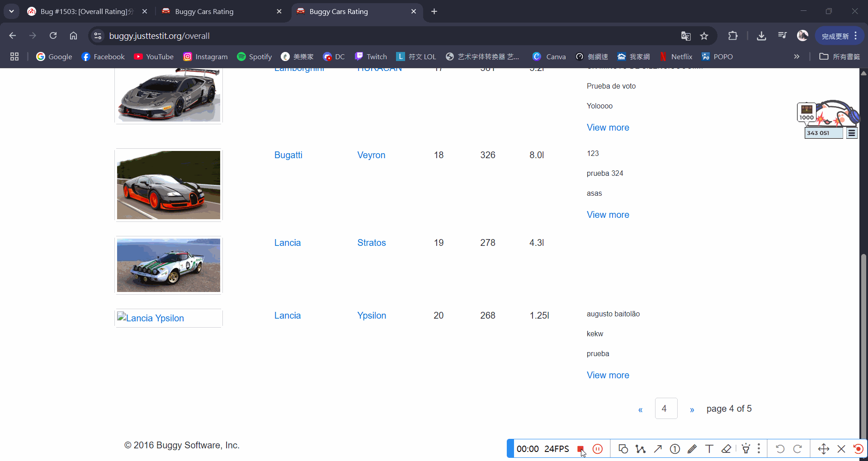Open the Canva bookmark
This screenshot has height=461, width=868.
[x=549, y=56]
